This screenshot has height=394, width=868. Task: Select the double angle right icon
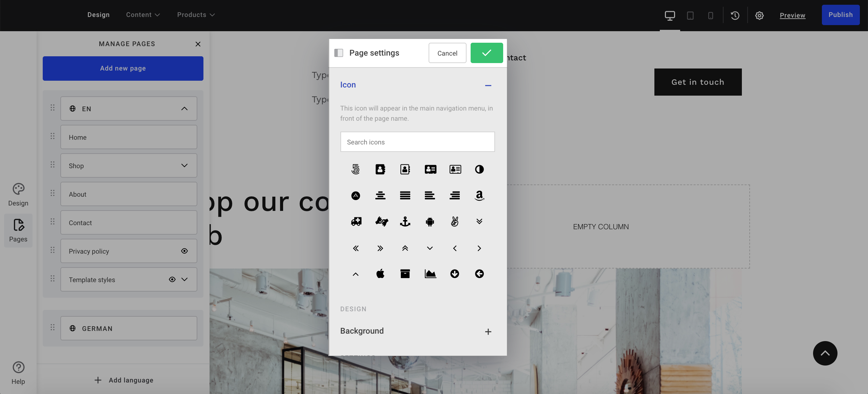[380, 248]
